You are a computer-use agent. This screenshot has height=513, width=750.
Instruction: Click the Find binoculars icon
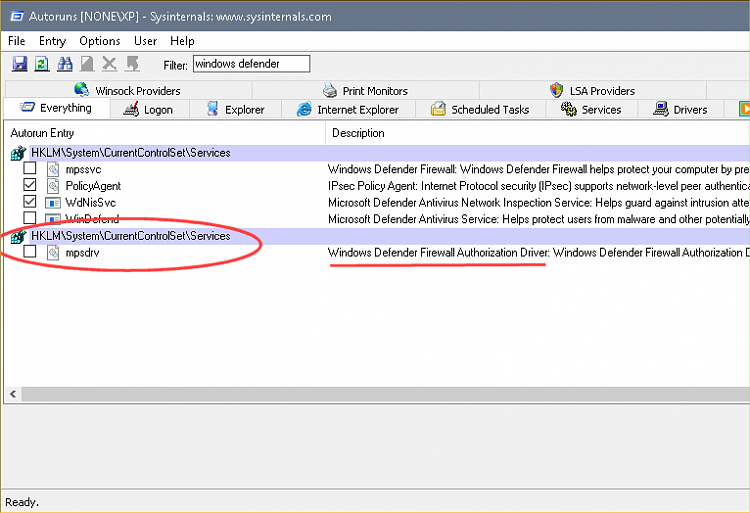(x=65, y=64)
